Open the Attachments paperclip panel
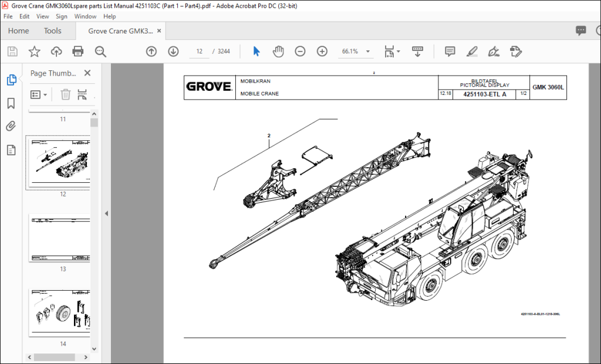Image resolution: width=601 pixels, height=364 pixels. (11, 126)
